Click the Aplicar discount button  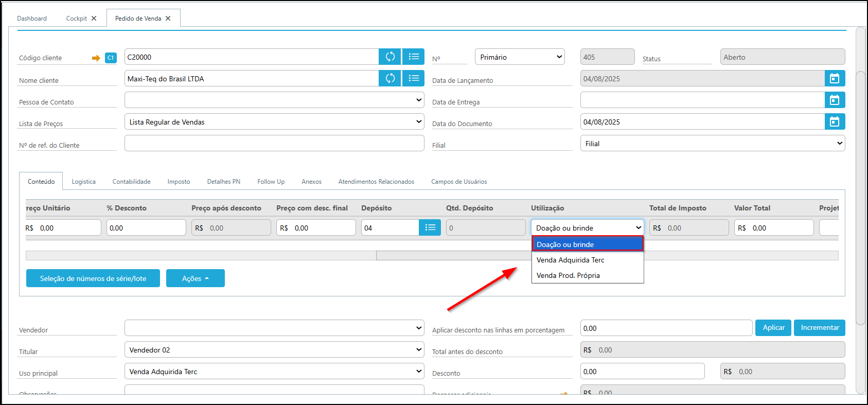773,328
